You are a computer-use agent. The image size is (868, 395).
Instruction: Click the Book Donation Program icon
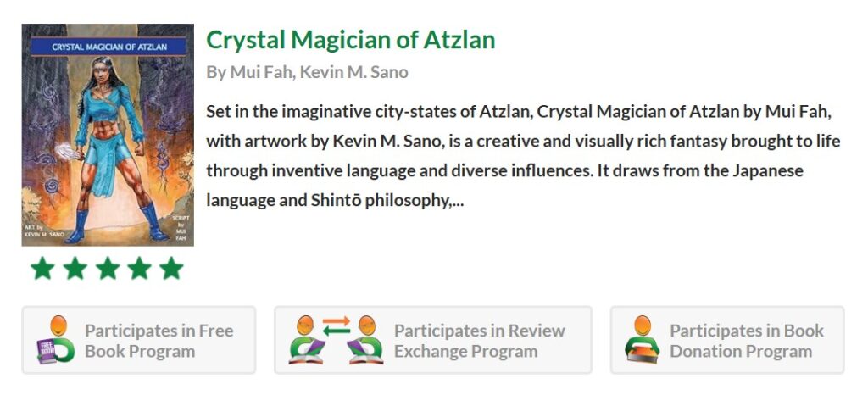[643, 340]
